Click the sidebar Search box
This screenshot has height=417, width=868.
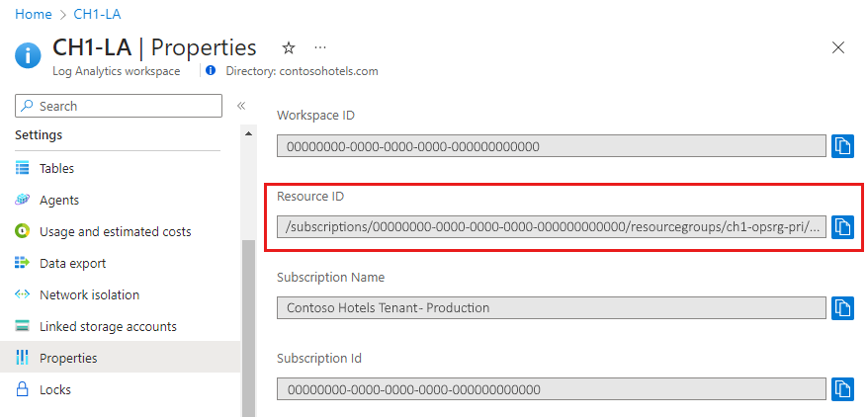pyautogui.click(x=119, y=106)
